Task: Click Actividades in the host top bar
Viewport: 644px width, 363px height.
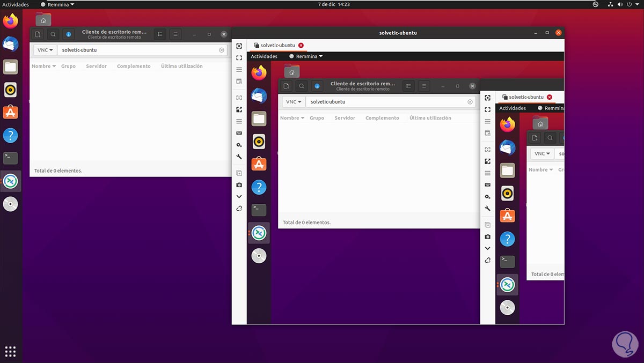Action: (x=16, y=4)
